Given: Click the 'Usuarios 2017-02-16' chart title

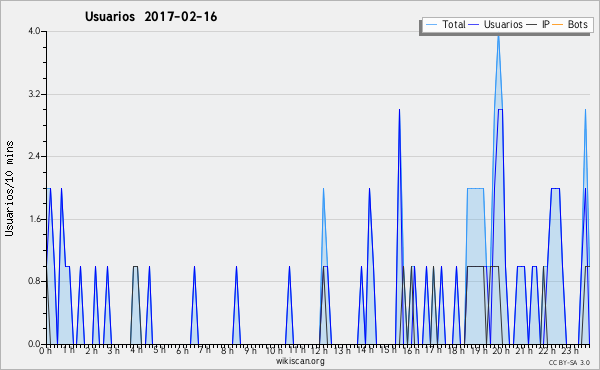Looking at the screenshot, I should (151, 16).
